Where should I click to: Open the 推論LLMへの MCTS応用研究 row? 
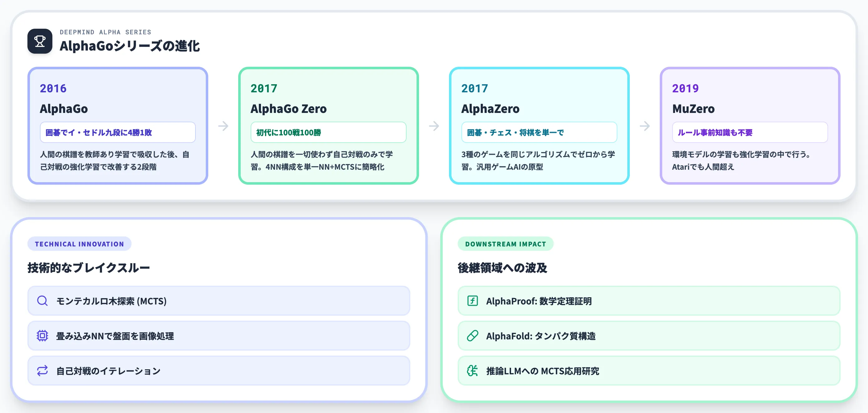coord(649,371)
